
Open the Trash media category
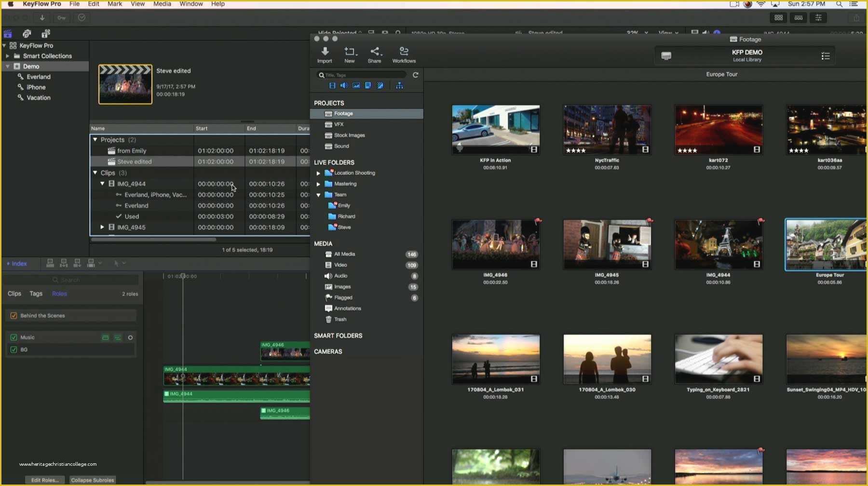point(367,320)
